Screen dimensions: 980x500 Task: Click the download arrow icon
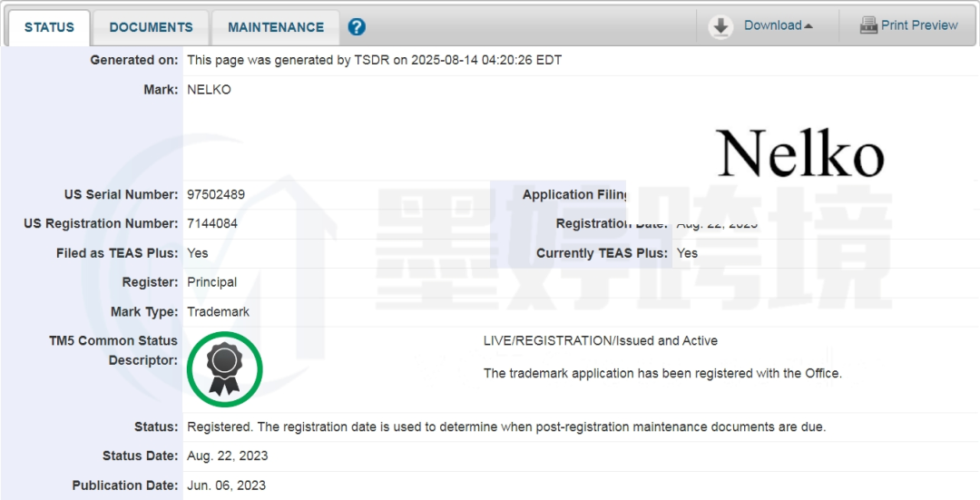pos(720,26)
